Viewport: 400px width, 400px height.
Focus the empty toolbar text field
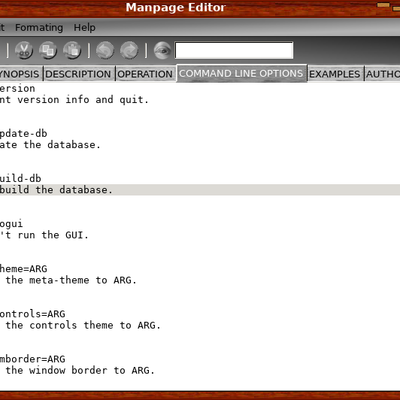click(x=234, y=50)
